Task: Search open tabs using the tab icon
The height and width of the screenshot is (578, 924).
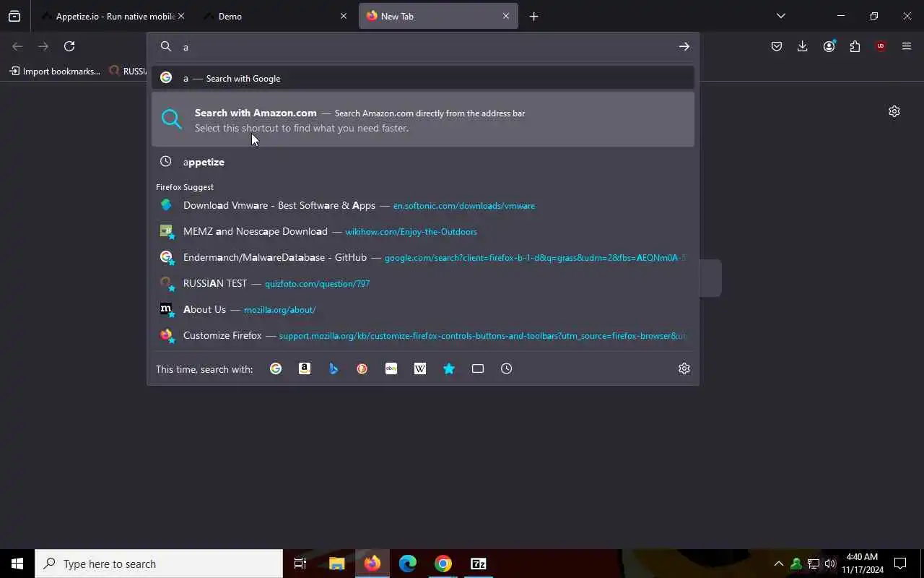Action: [478, 368]
